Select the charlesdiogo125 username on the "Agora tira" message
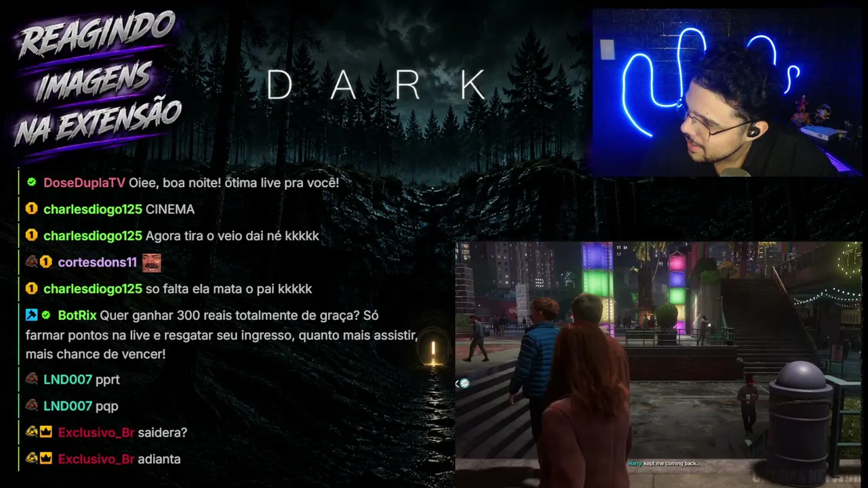This screenshot has width=868, height=488. [93, 236]
